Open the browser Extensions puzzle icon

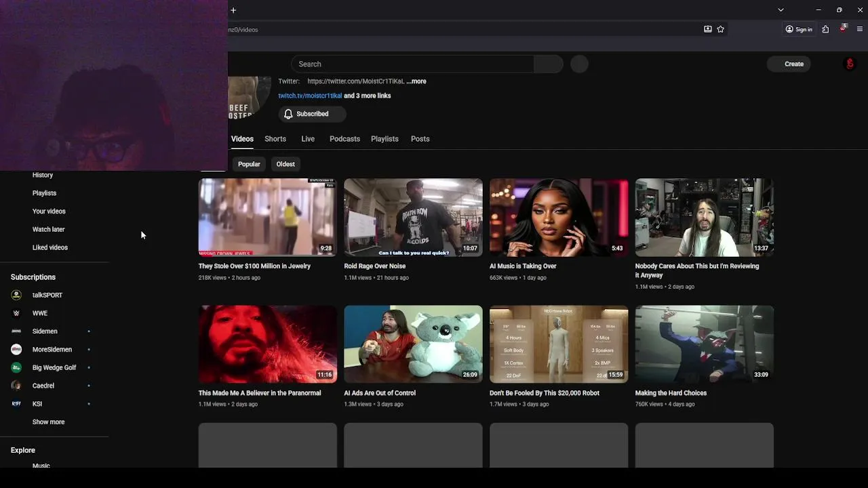(825, 29)
